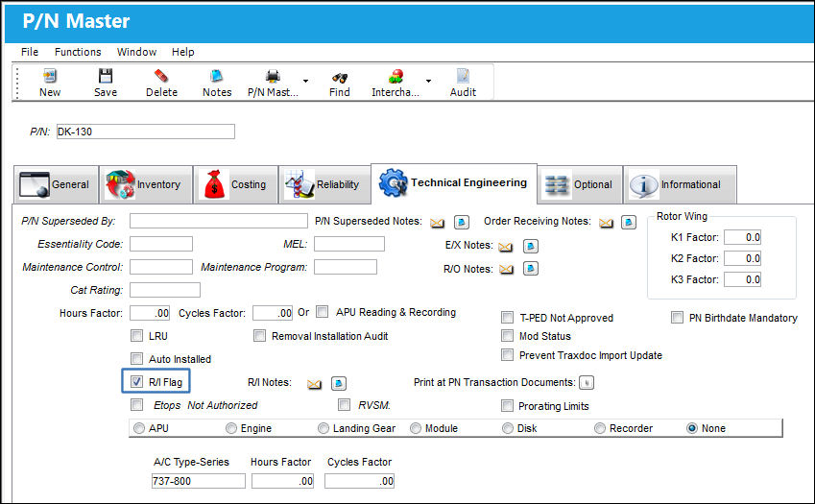Choose Landing Gear radio option
Screen dimensions: 815x504
[324, 428]
